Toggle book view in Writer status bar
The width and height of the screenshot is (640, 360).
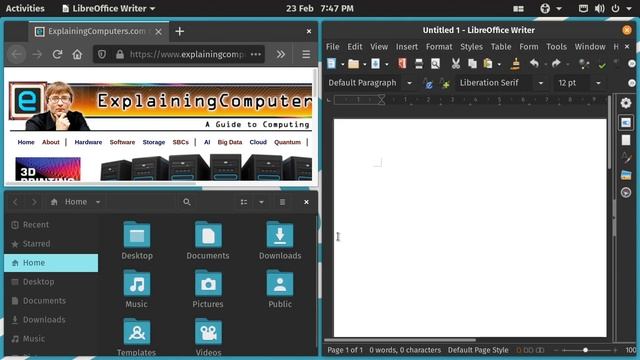coord(540,350)
